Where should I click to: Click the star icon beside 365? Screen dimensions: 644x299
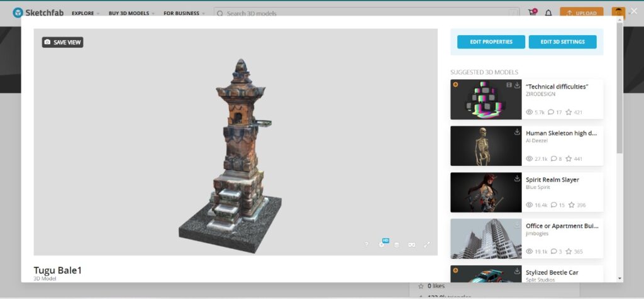tap(569, 251)
